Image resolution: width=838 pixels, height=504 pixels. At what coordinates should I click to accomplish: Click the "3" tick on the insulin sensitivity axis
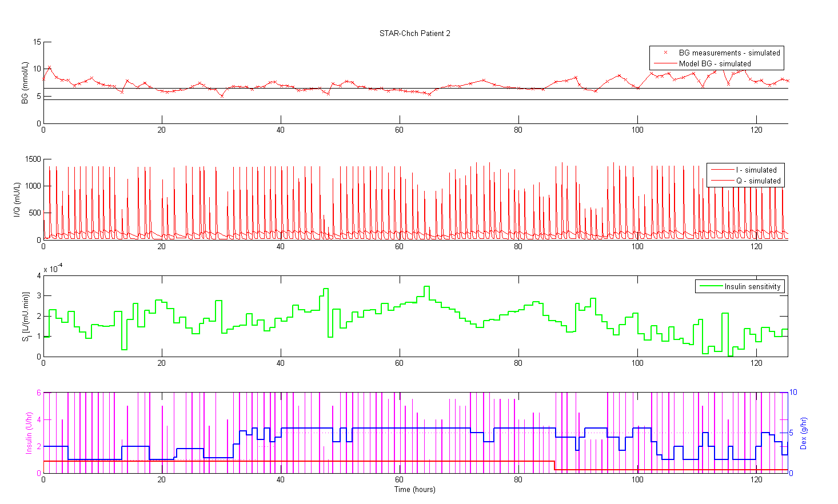point(39,296)
